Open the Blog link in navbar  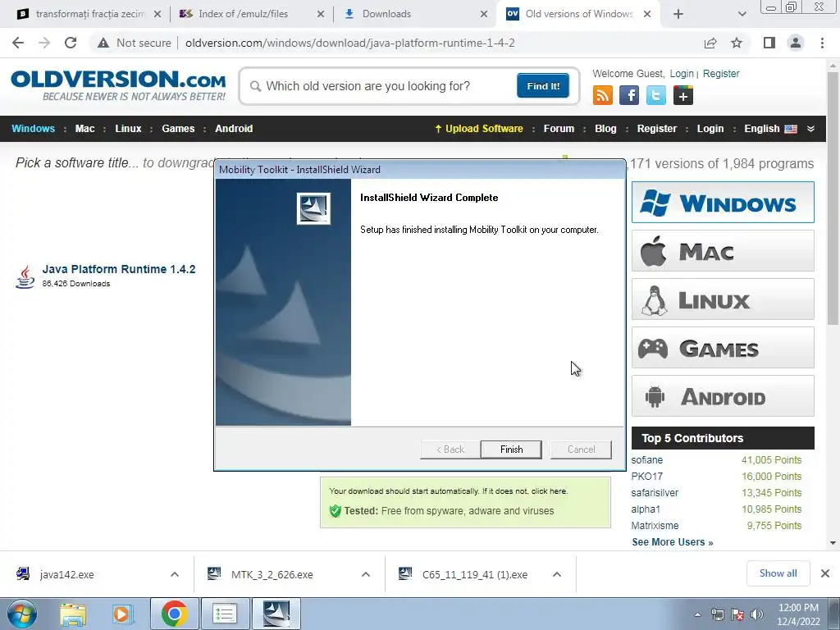(x=605, y=129)
